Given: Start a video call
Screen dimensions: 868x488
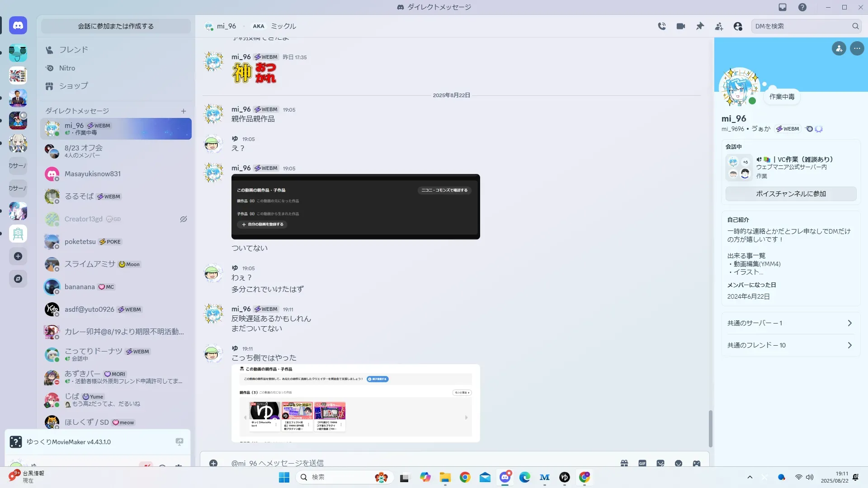Looking at the screenshot, I should (681, 26).
